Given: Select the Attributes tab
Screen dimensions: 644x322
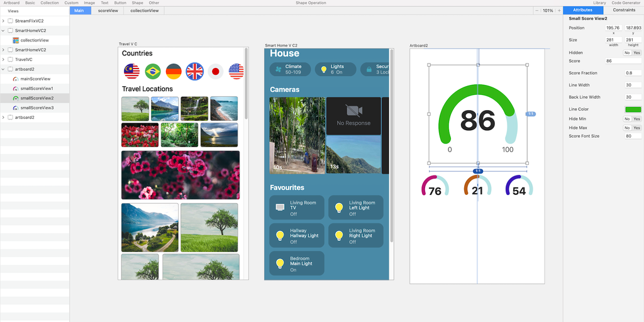Looking at the screenshot, I should [x=583, y=10].
